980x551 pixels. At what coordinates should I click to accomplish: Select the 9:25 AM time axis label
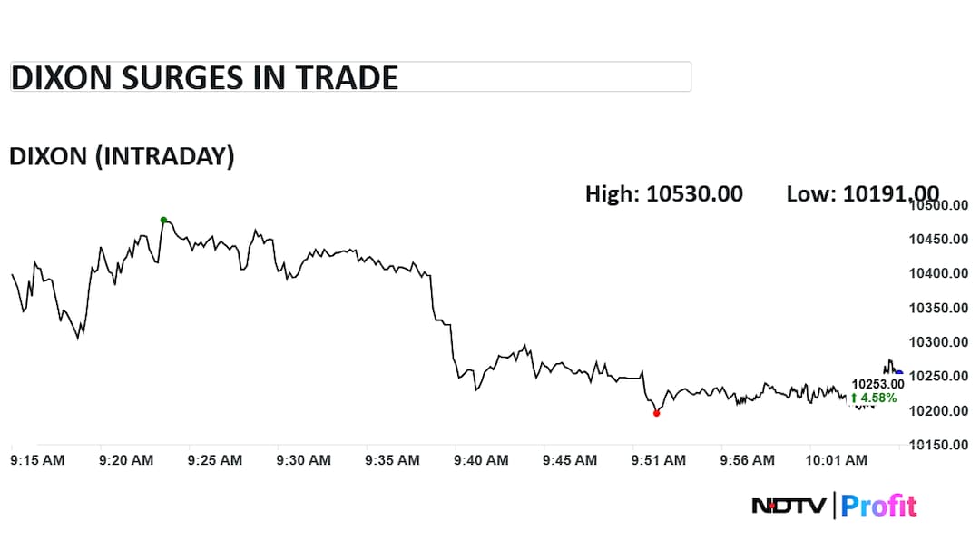click(215, 460)
